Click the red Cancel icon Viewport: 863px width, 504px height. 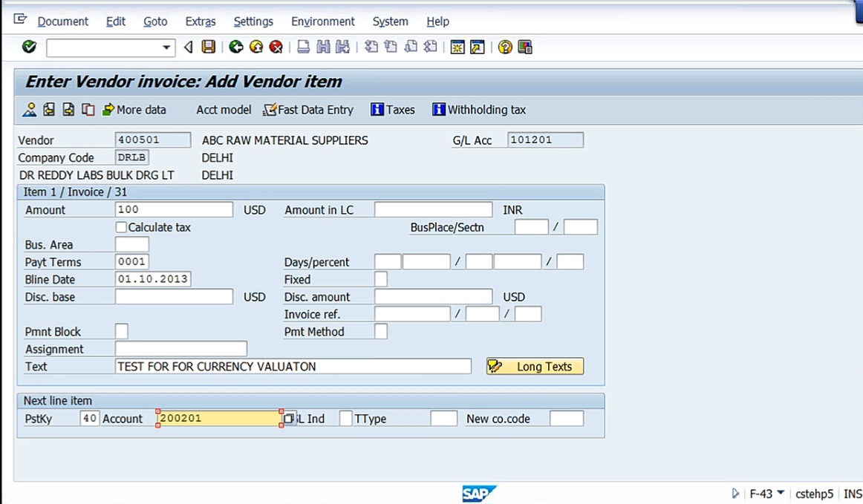pyautogui.click(x=276, y=47)
